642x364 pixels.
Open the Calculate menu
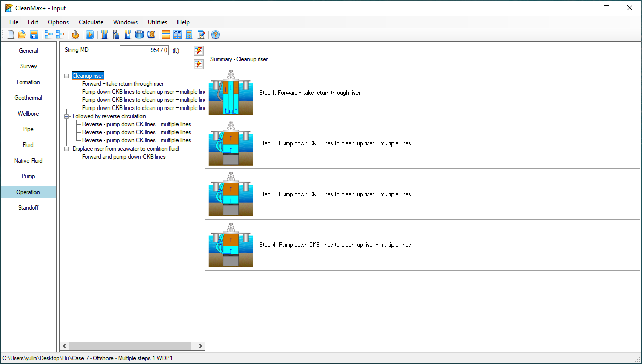[91, 22]
